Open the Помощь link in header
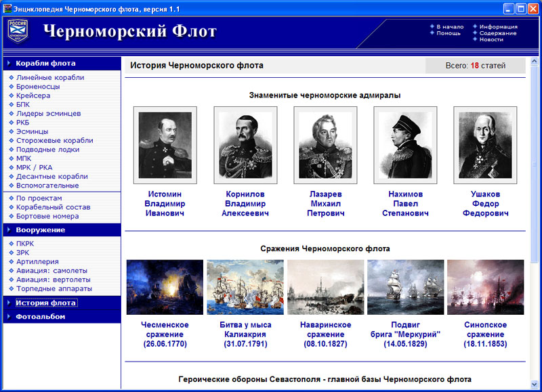542x392 pixels. click(448, 33)
